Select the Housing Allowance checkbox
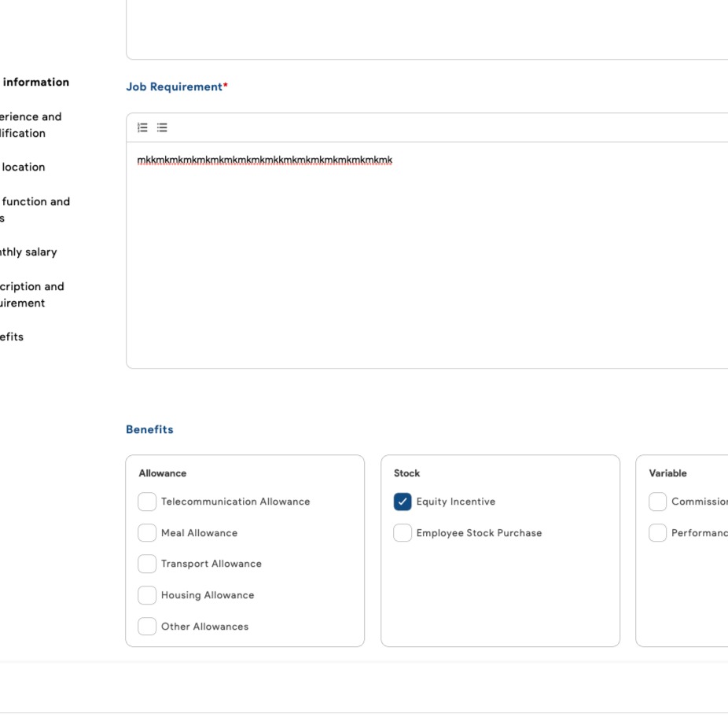The image size is (728, 728). coord(147,595)
